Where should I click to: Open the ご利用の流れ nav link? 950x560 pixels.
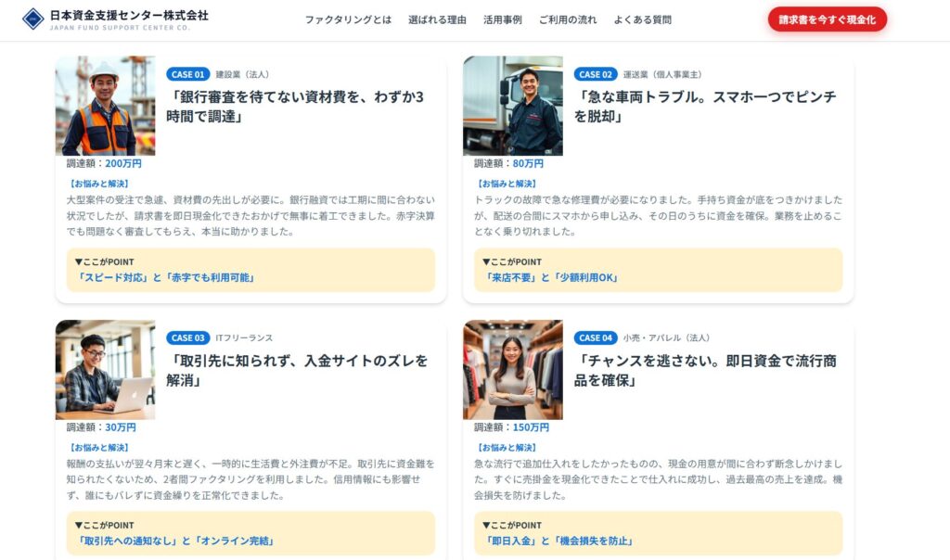567,19
